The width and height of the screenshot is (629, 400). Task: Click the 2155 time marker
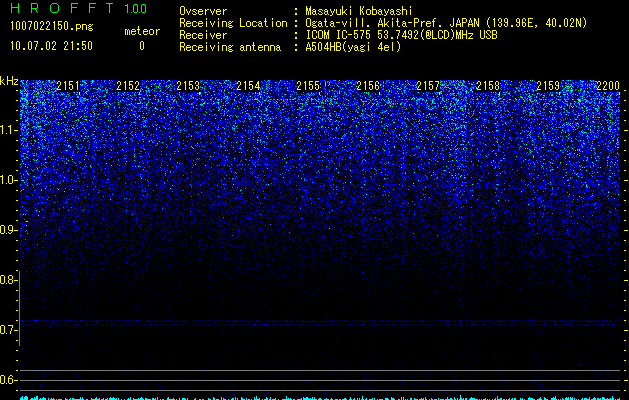click(308, 85)
